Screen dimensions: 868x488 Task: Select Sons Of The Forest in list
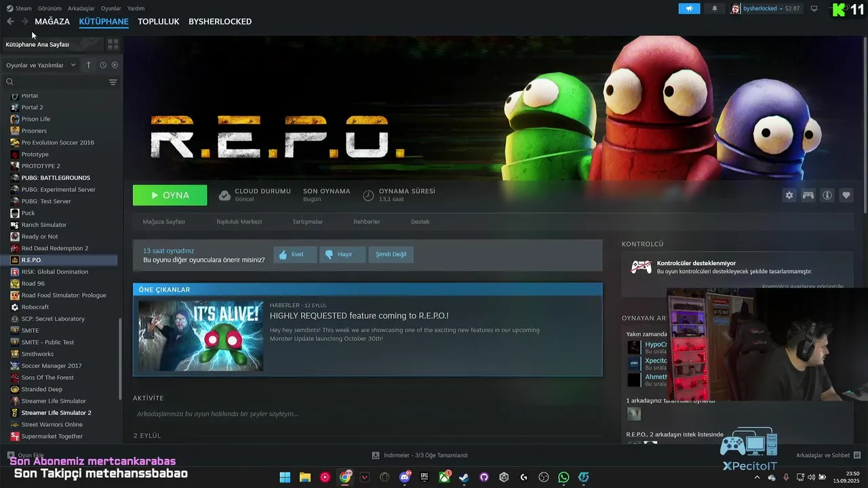pyautogui.click(x=47, y=378)
